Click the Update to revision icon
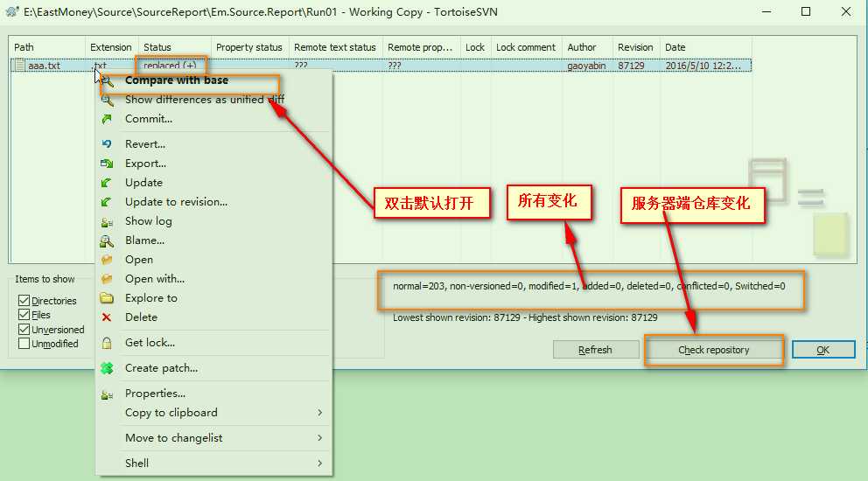 pos(106,202)
